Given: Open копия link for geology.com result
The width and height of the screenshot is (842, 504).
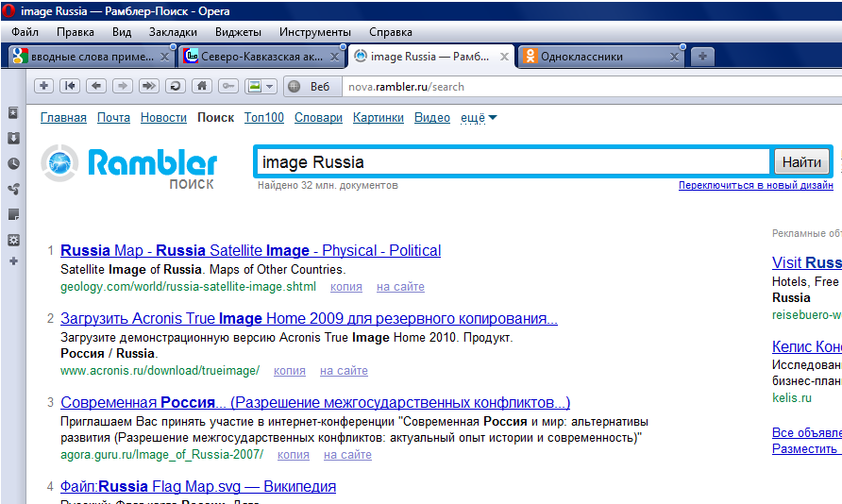Looking at the screenshot, I should pyautogui.click(x=345, y=287).
